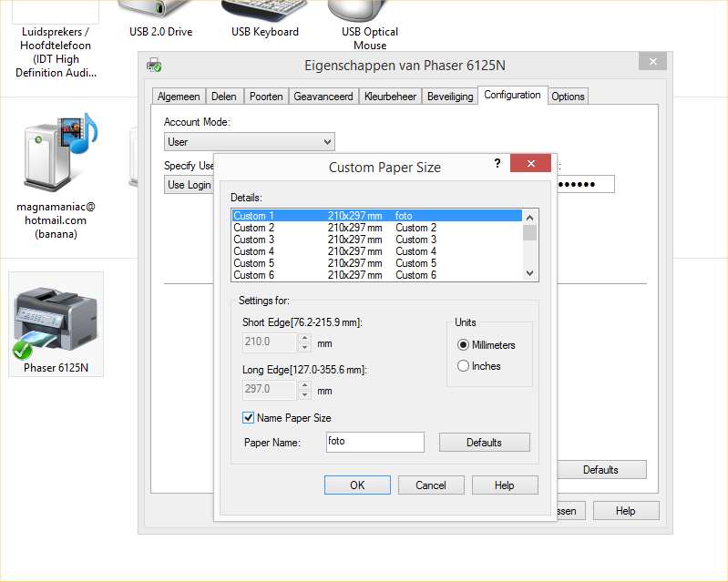Screen dimensions: 728x582
Task: Close the Custom Paper Size dialog
Action: pyautogui.click(x=530, y=163)
